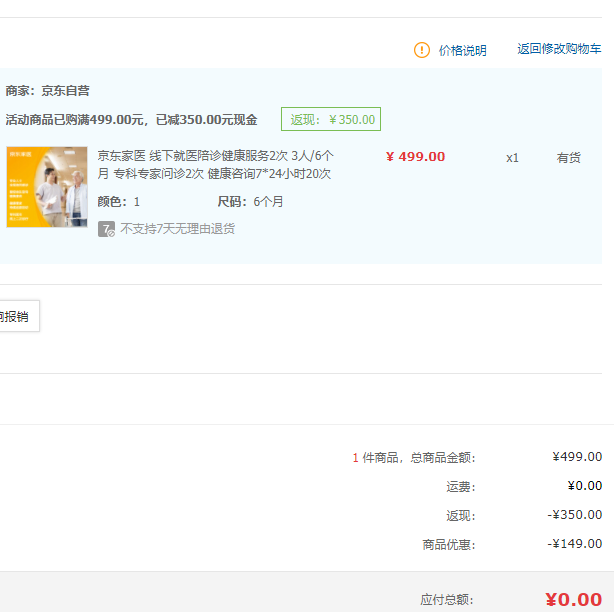Select the merchant label 商家：京东自营
614x612 pixels.
(47, 91)
